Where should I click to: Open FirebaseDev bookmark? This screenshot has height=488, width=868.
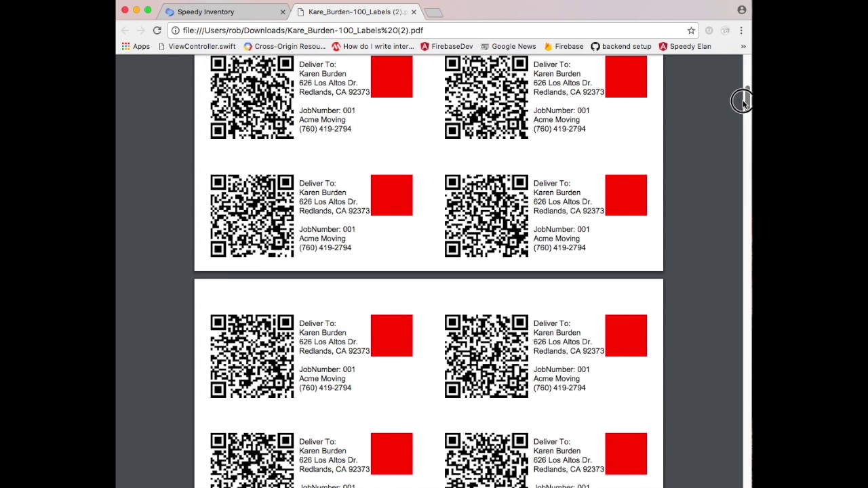pyautogui.click(x=447, y=46)
